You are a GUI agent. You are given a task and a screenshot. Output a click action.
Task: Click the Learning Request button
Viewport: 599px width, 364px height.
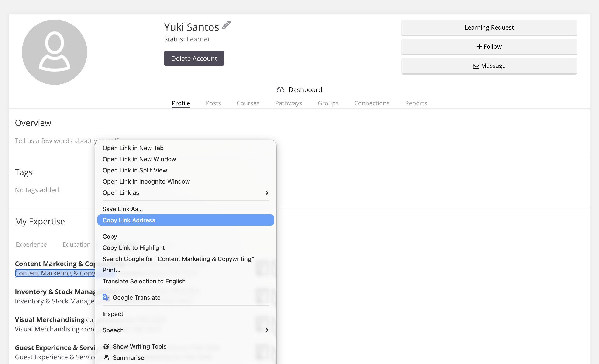(x=489, y=27)
